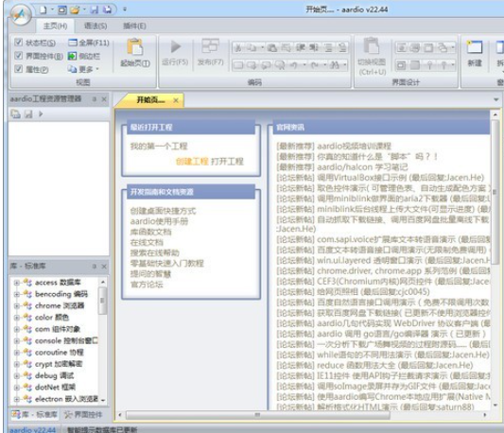The height and width of the screenshot is (433, 504).
Task: Toggle the 界面控件(B) checkbox
Action: (x=19, y=56)
